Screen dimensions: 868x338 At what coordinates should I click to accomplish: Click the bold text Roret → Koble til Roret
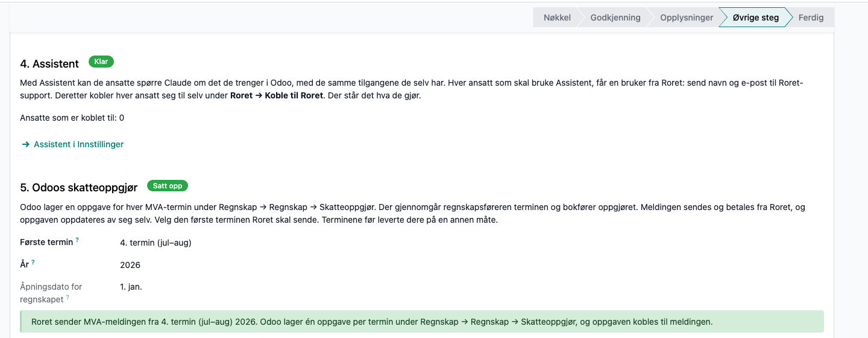(x=277, y=95)
